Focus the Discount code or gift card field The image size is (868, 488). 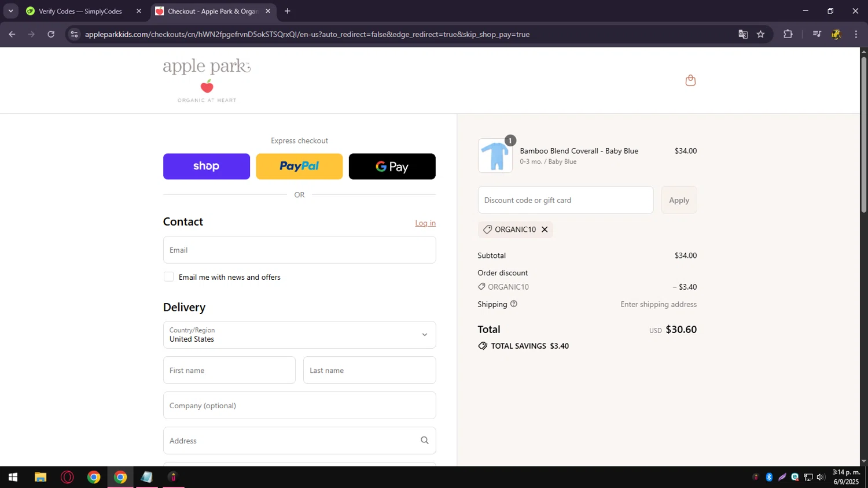point(565,200)
